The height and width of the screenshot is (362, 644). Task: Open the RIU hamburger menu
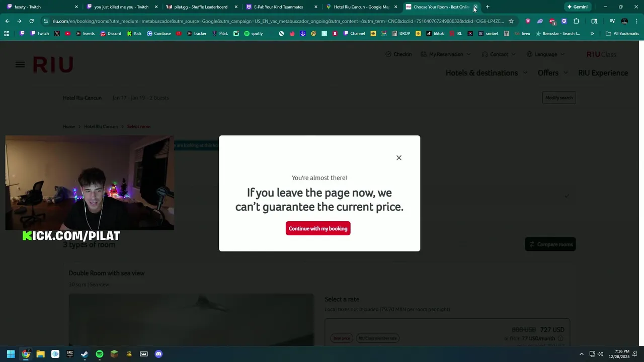click(20, 64)
